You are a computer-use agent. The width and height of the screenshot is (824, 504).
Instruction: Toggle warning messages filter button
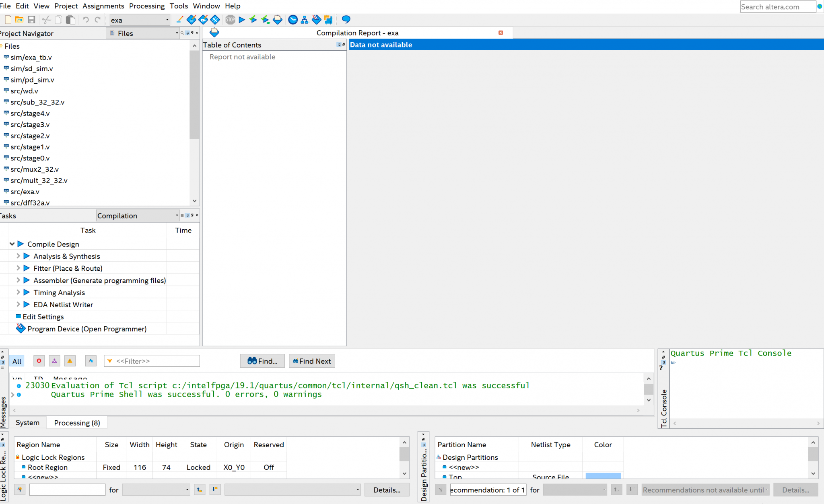coord(70,361)
